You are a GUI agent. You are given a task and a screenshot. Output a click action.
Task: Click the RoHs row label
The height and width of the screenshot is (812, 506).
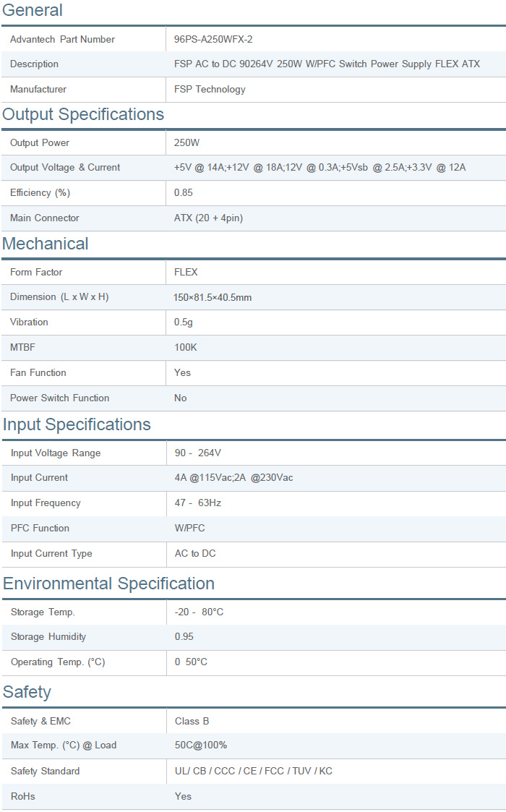click(22, 797)
